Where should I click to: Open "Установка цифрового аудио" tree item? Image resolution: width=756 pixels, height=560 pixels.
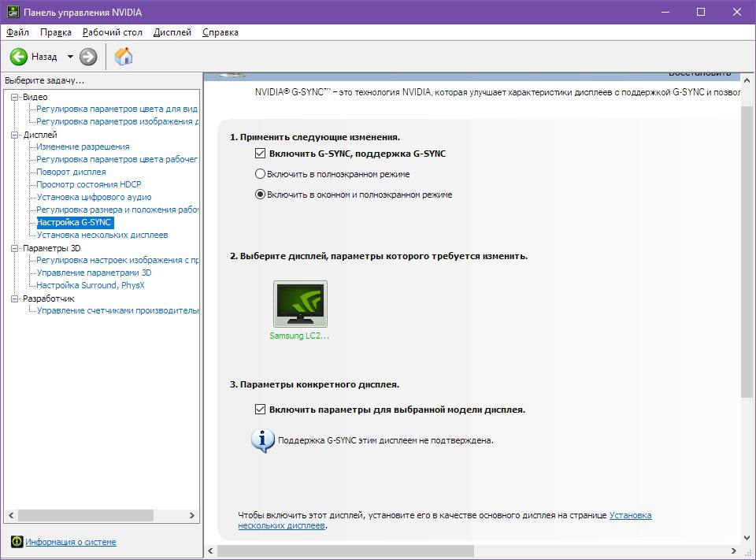(x=94, y=197)
